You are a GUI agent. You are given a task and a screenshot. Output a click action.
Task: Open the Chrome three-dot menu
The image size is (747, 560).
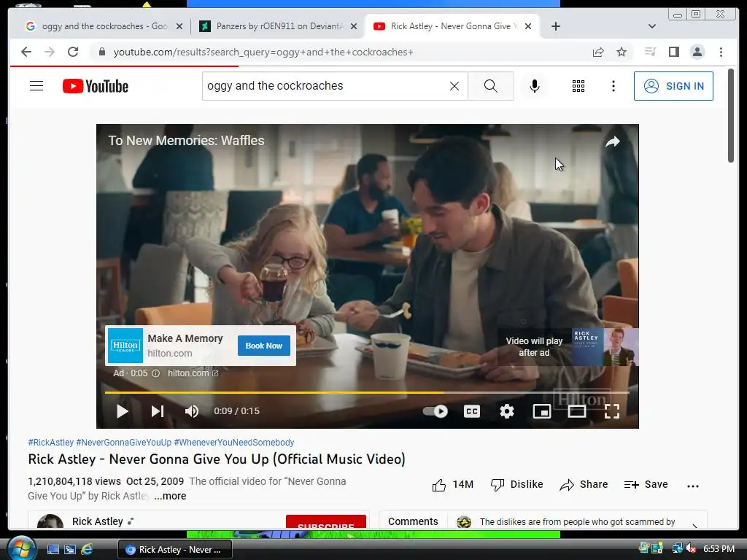coord(721,52)
